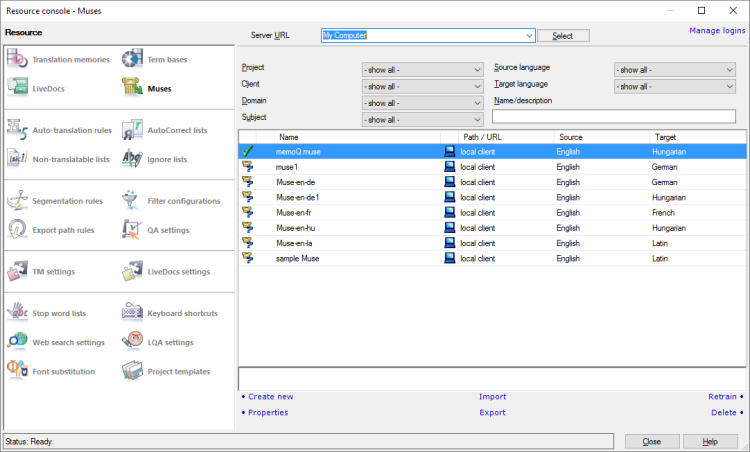Open TM settings puzzle icon
This screenshot has width=750, height=452.
click(17, 271)
